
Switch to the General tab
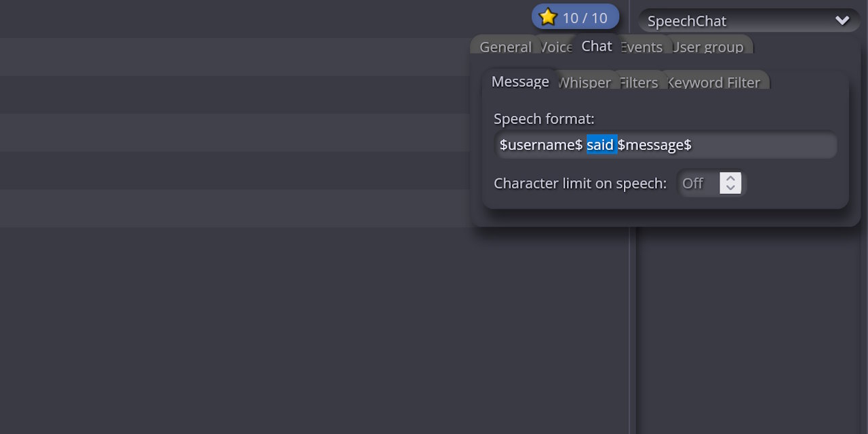click(x=505, y=47)
